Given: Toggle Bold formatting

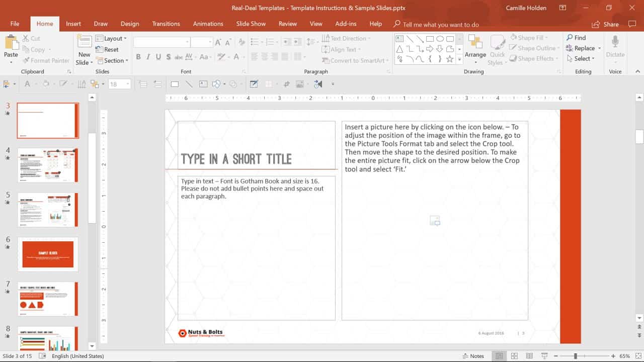Looking at the screenshot, I should (x=138, y=57).
